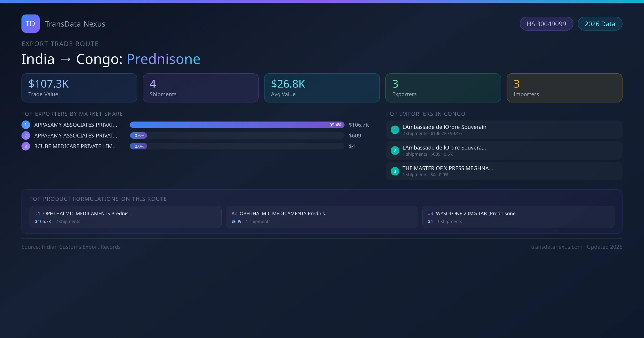
Task: Select the 3 Importers card
Action: [x=564, y=88]
